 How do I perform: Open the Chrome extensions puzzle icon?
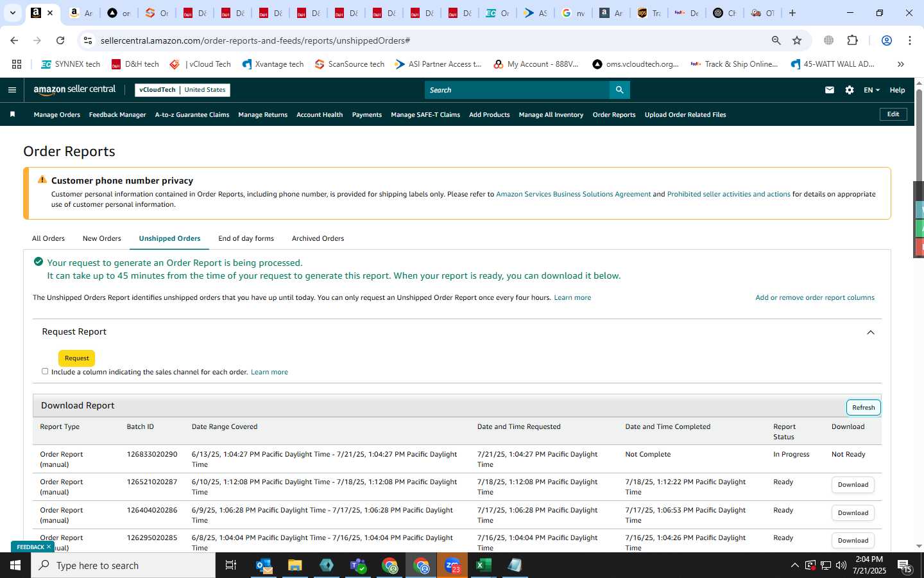coord(852,40)
